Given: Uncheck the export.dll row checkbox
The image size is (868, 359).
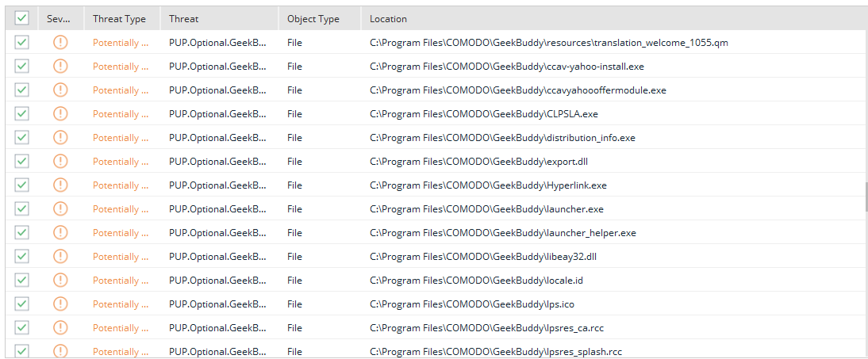Looking at the screenshot, I should (x=21, y=161).
